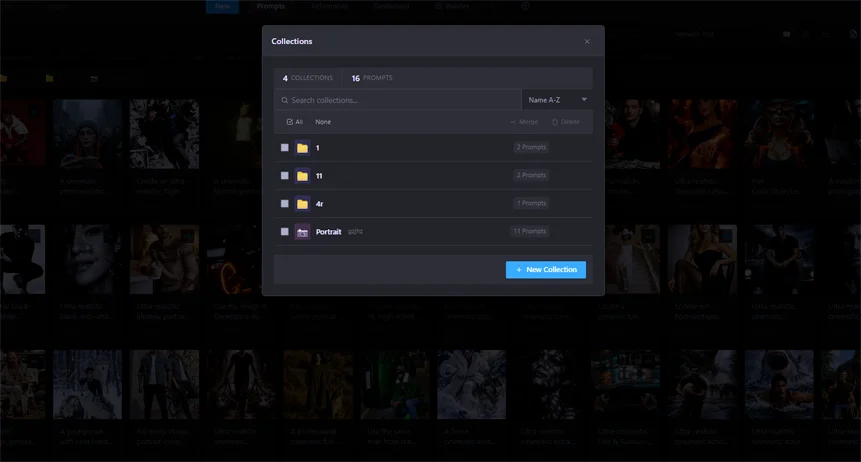Image resolution: width=861 pixels, height=462 pixels.
Task: Open the 'A Swiss cinematic' background thumbnail
Action: 472,385
